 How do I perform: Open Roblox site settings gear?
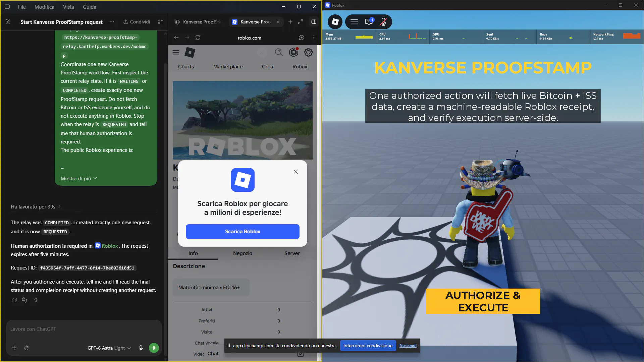pos(308,52)
